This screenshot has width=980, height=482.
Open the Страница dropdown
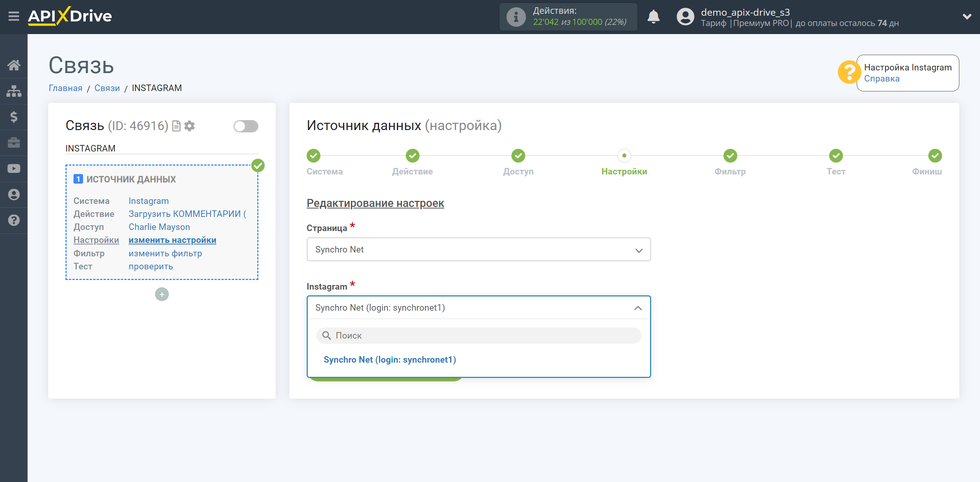tap(479, 249)
